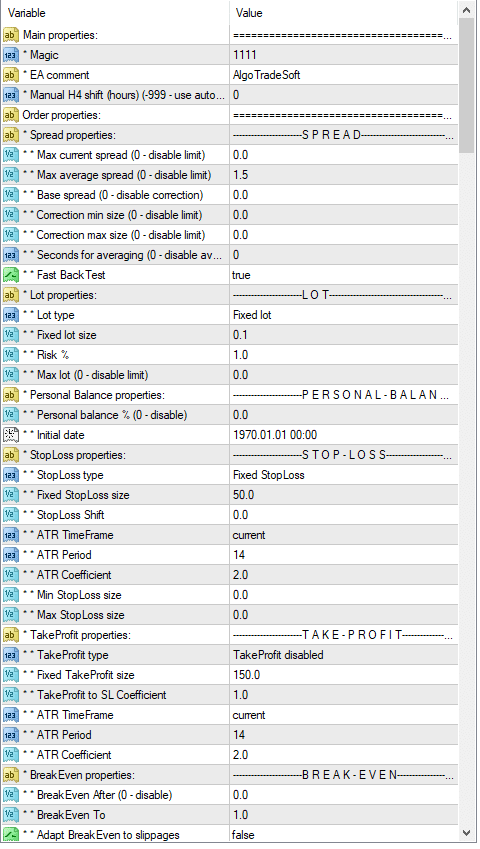Screen dimensions: 480x849
Task: Click the string icon beside BreakEven properties
Action: (x=11, y=775)
